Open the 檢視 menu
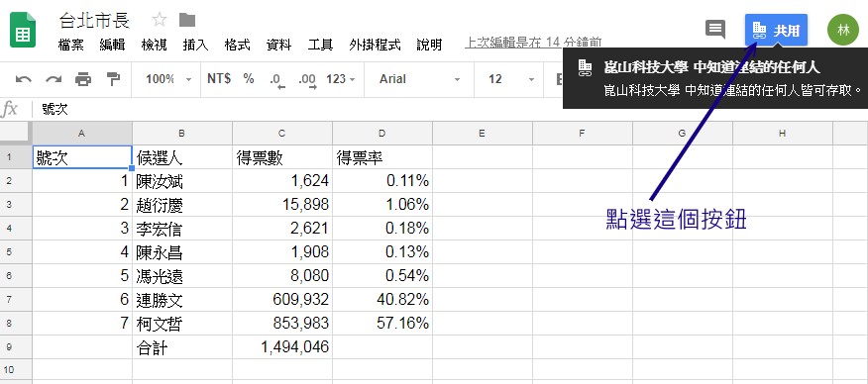Viewport: 868px width, 384px height. [x=154, y=45]
